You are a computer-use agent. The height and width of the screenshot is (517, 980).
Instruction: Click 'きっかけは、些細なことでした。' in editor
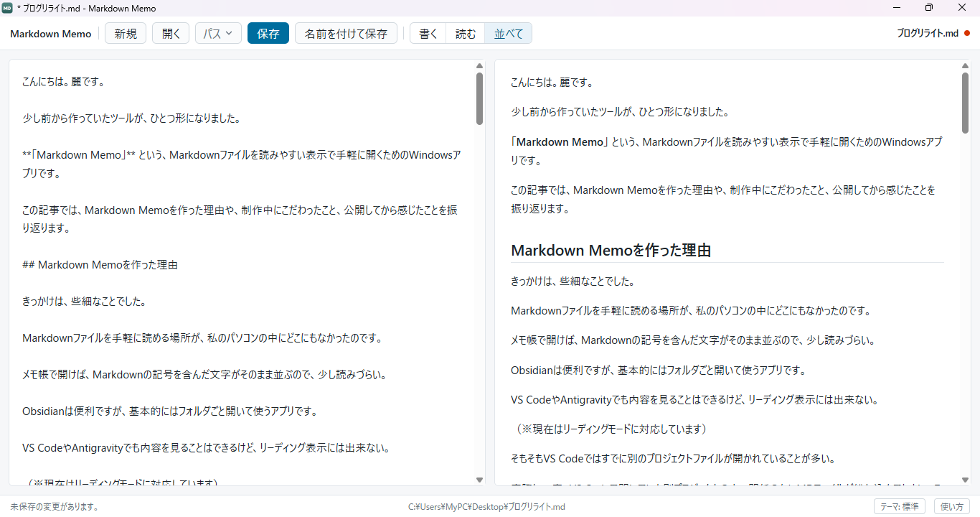pyautogui.click(x=84, y=302)
